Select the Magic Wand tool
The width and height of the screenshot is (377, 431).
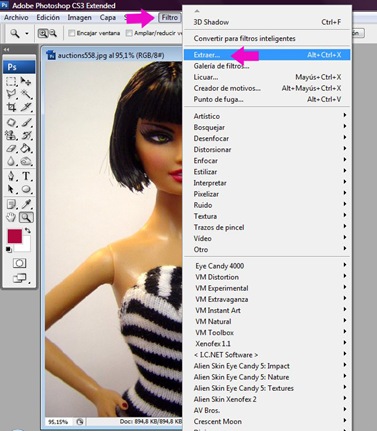pos(26,94)
